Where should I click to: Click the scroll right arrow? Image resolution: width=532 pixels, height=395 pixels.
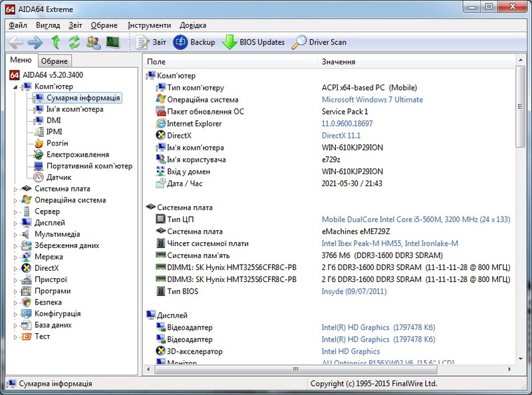coord(509,369)
